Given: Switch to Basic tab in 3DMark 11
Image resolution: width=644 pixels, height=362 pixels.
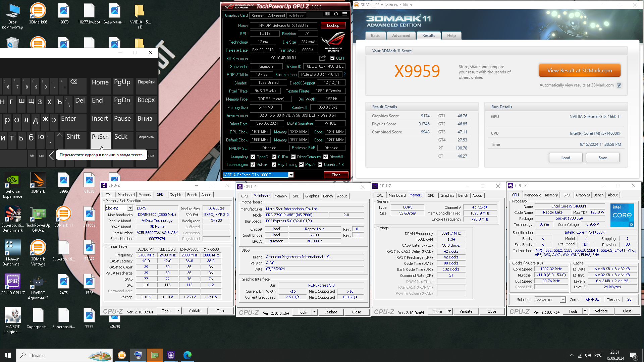Looking at the screenshot, I should coord(375,36).
